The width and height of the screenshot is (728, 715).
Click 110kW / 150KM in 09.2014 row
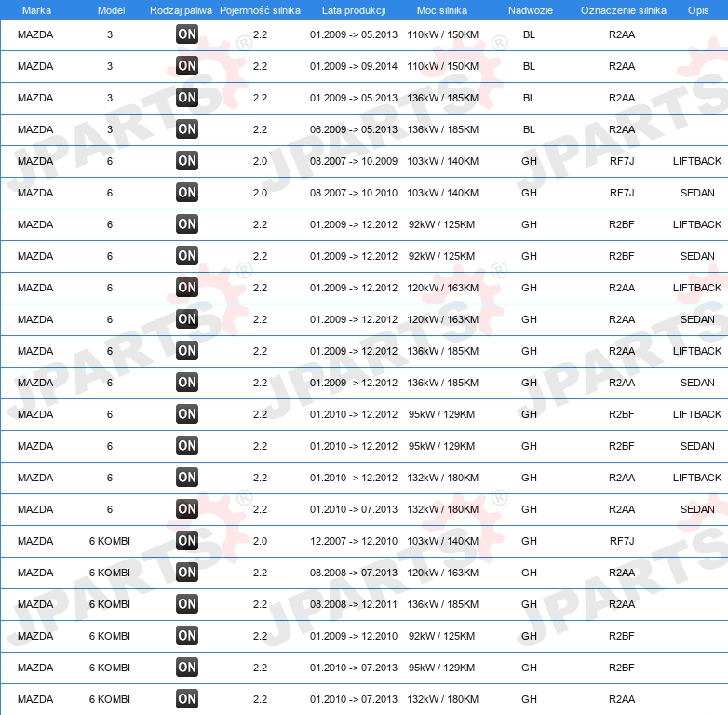click(x=442, y=66)
